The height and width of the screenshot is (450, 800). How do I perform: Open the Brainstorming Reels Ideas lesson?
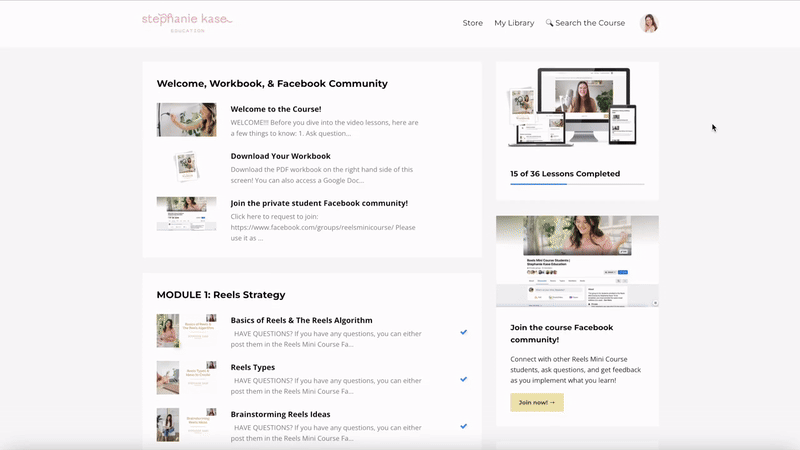280,414
